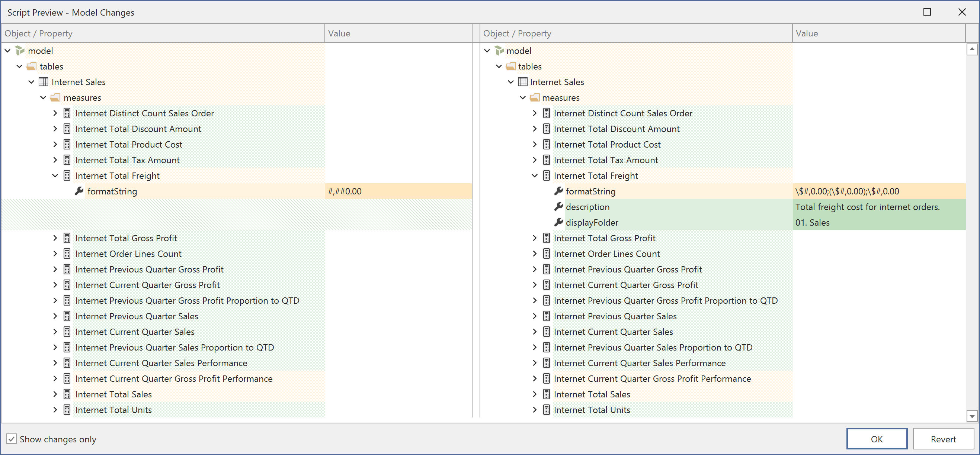Click the wrench icon for displayFolder
Screen dimensions: 980x455
click(558, 222)
